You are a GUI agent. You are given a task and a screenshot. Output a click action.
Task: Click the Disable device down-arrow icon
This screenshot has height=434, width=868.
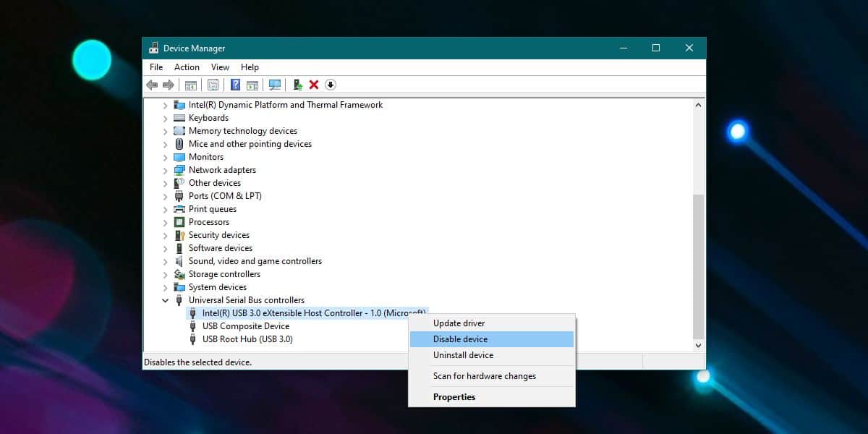(x=331, y=85)
